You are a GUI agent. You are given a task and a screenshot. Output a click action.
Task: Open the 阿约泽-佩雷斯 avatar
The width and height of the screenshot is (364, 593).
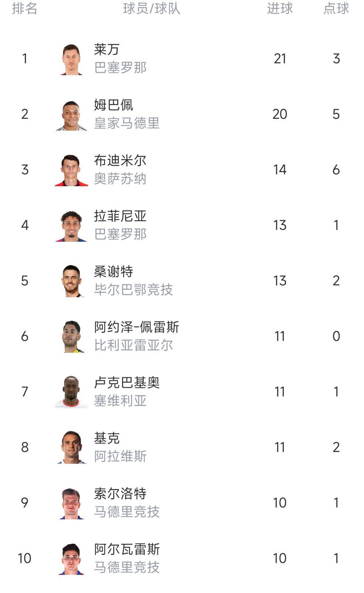point(71,337)
